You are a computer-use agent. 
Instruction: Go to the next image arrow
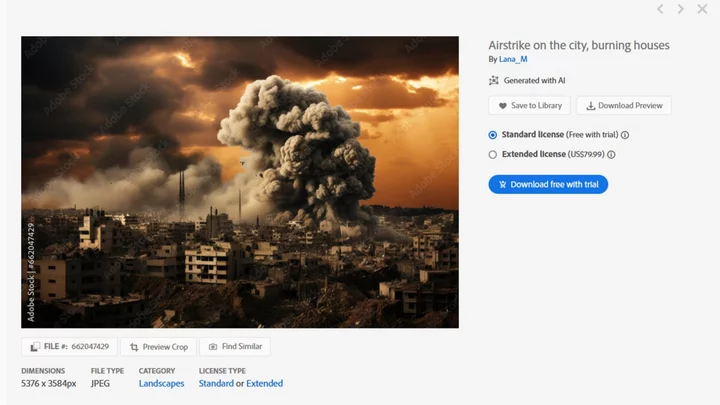click(681, 9)
